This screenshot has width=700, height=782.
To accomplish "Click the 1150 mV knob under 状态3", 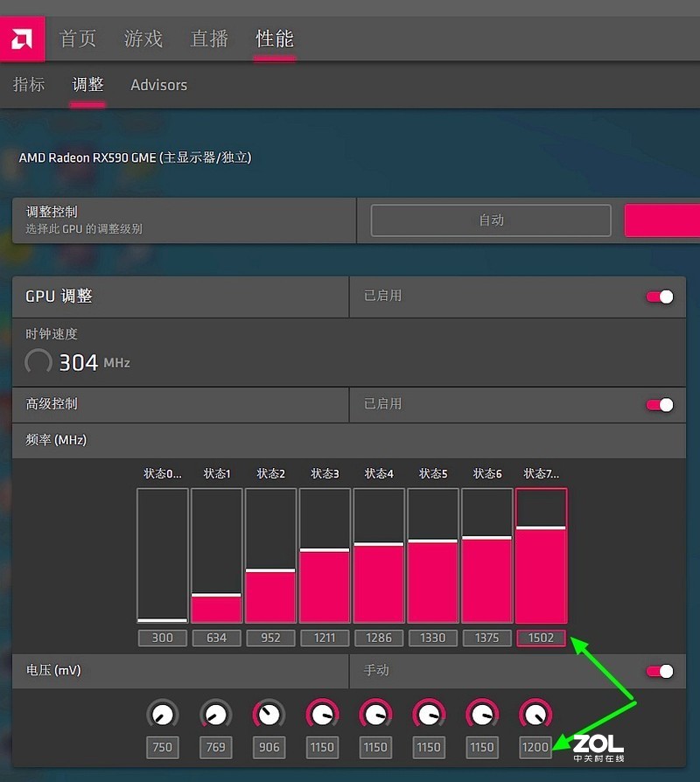I will tap(322, 712).
